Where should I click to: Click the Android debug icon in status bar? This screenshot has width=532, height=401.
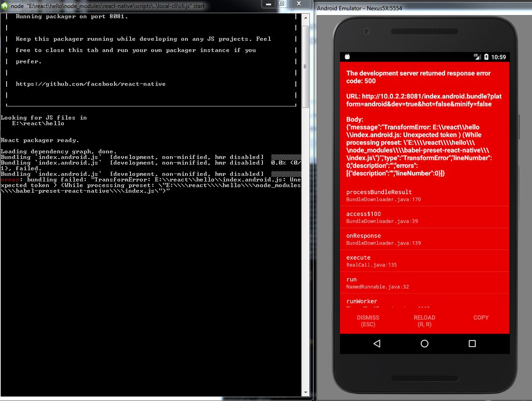pos(347,57)
